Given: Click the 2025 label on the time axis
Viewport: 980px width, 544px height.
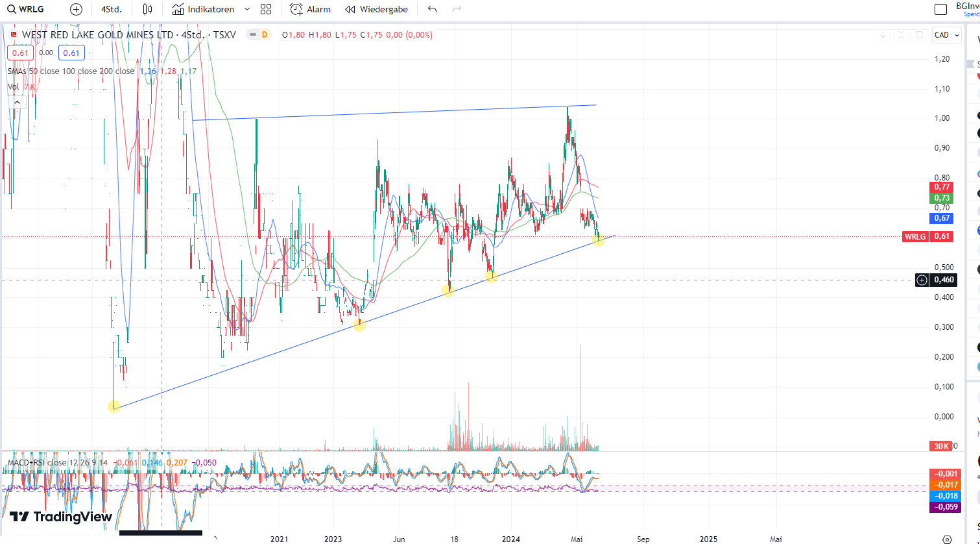Looking at the screenshot, I should [709, 539].
